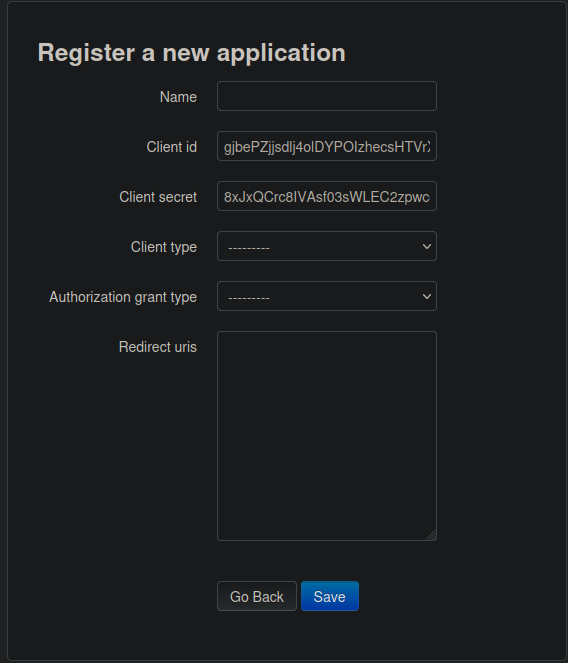Click the chevron arrow in Client type
Screen dimensions: 568x663
click(427, 246)
